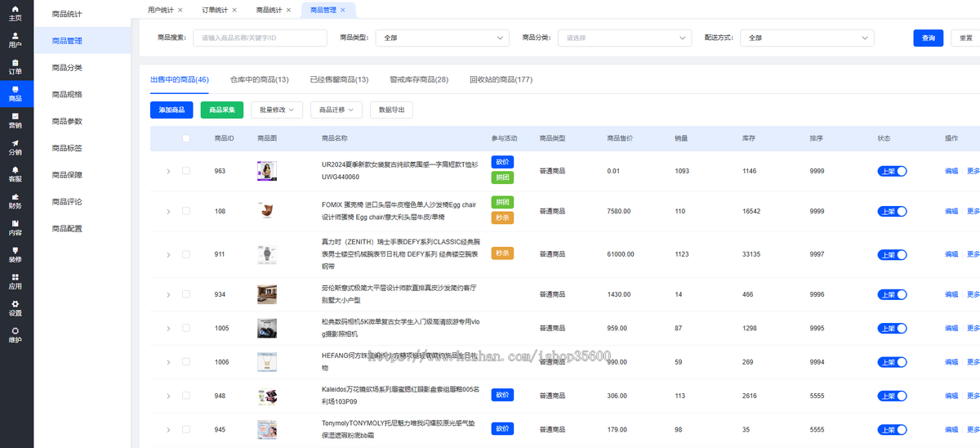Image resolution: width=980 pixels, height=448 pixels.
Task: Tick the select-all checkbox in table header
Action: click(x=186, y=138)
